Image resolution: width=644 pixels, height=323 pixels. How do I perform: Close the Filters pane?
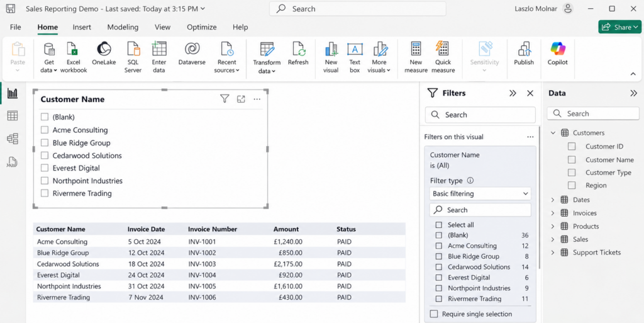[530, 93]
